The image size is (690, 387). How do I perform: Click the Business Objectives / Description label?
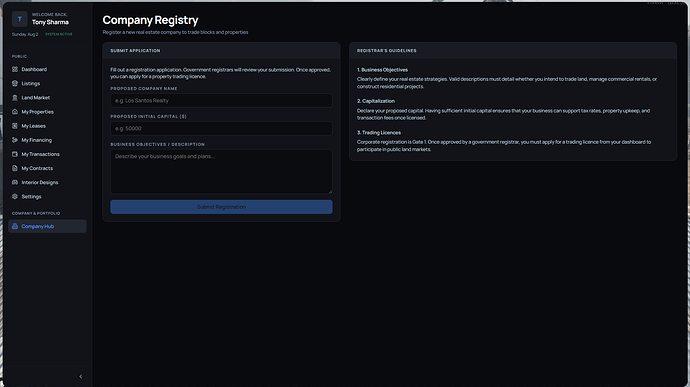158,144
